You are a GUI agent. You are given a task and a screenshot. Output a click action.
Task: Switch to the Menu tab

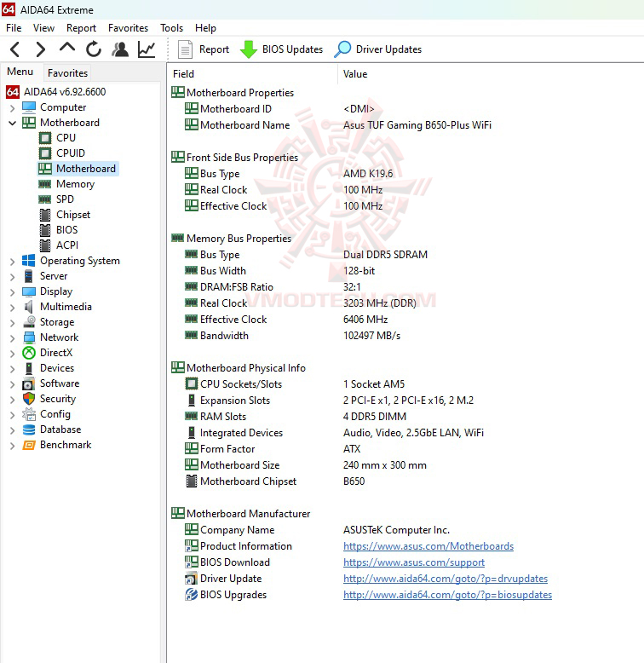tap(20, 72)
